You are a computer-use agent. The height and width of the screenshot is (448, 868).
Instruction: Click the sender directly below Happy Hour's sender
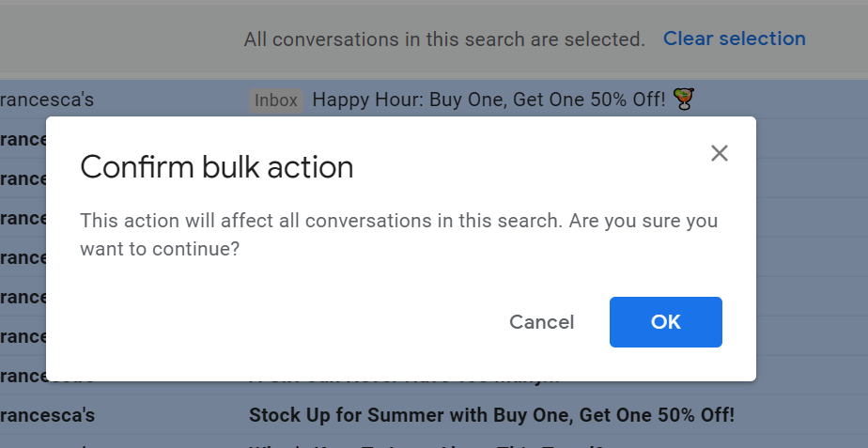point(23,139)
